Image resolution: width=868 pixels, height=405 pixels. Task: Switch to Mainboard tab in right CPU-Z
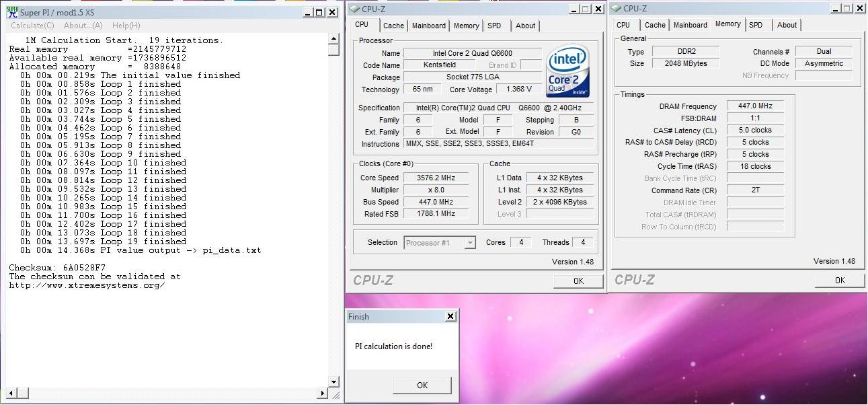tap(691, 25)
